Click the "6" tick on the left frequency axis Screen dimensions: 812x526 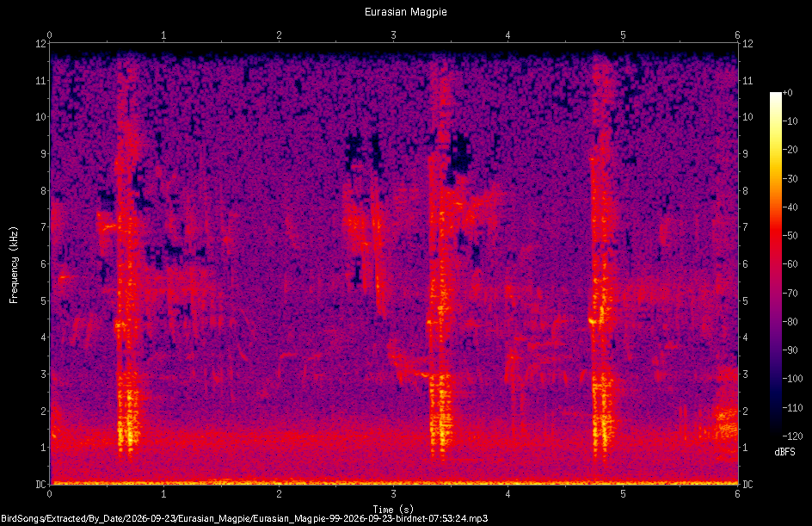point(43,264)
